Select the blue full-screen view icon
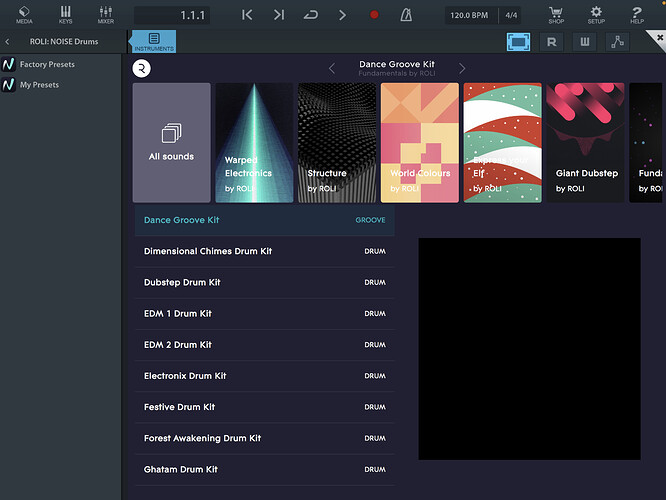The height and width of the screenshot is (500, 666). 518,42
